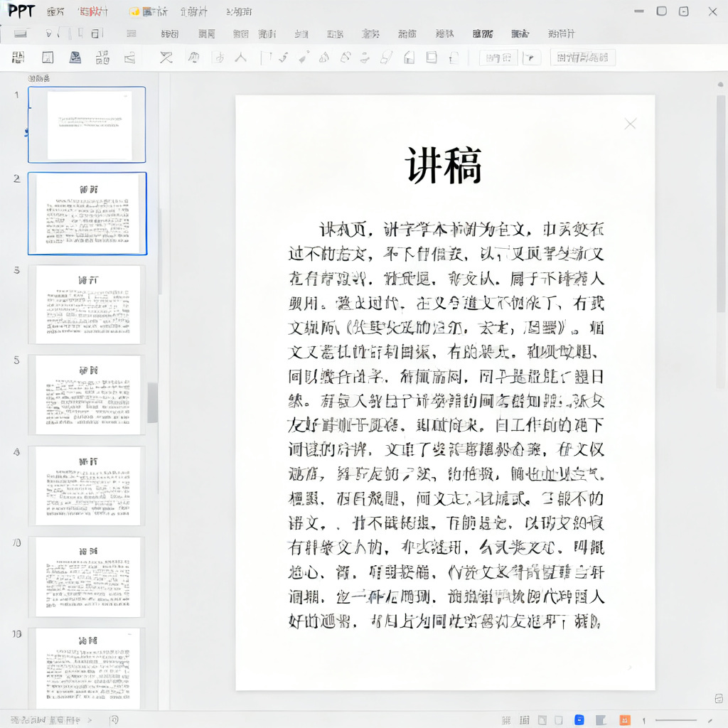
Task: Click the small icon below the main scrollbar
Action: point(719,698)
